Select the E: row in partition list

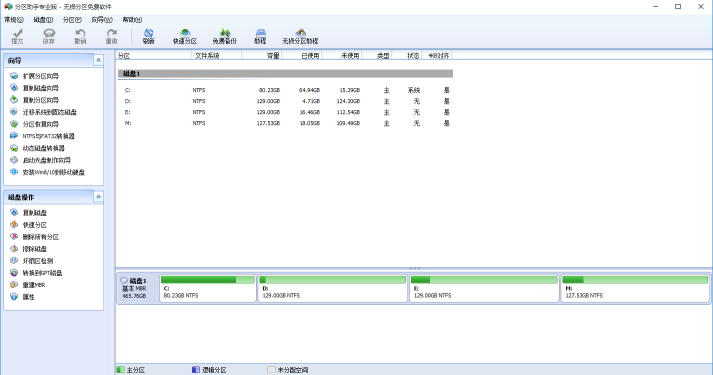click(285, 112)
